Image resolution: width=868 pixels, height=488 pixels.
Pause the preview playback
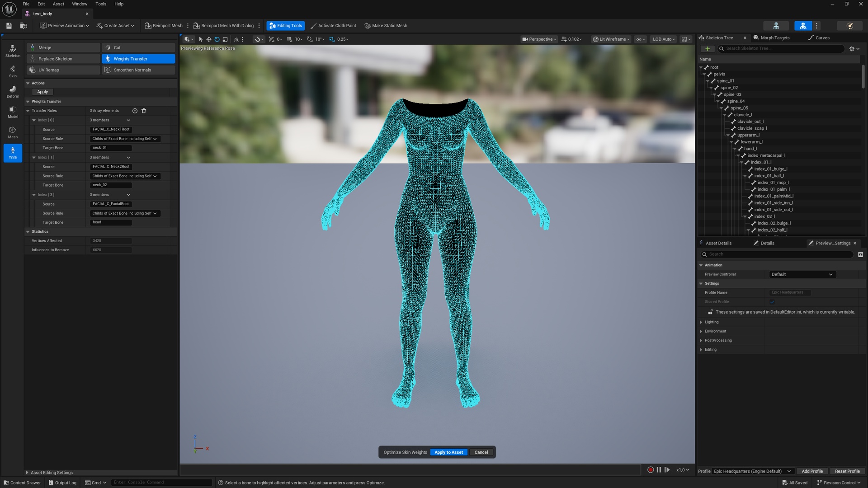pos(659,470)
